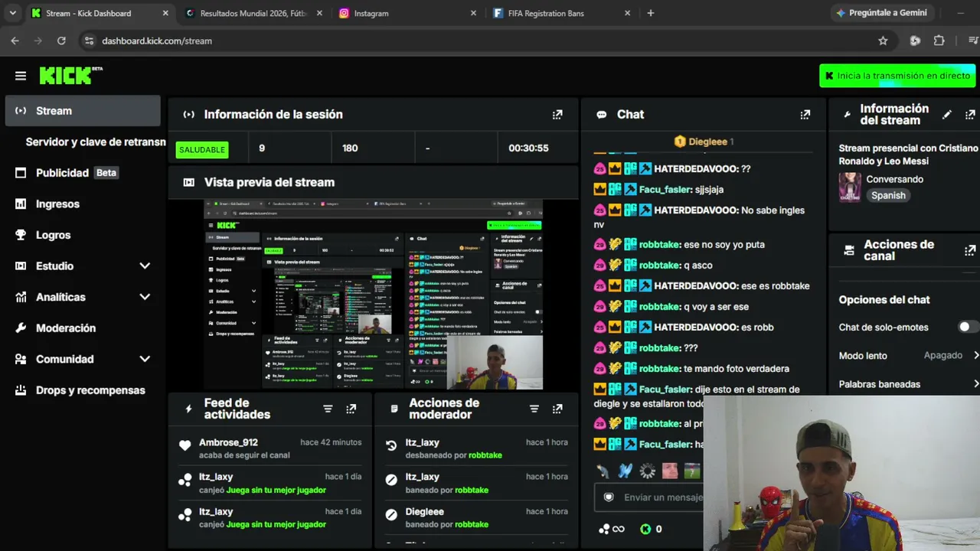Click the robbtake name in the desbaneado entry
Viewport: 980px width, 551px height.
485,455
